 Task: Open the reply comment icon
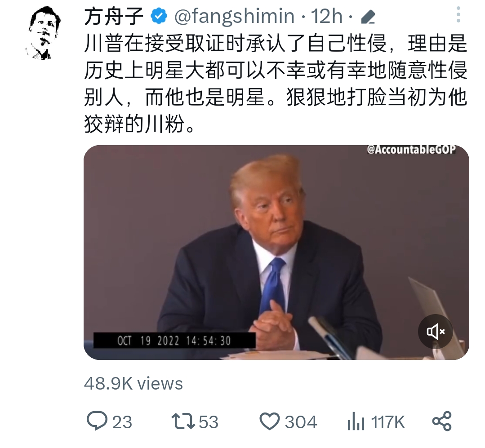point(97,421)
